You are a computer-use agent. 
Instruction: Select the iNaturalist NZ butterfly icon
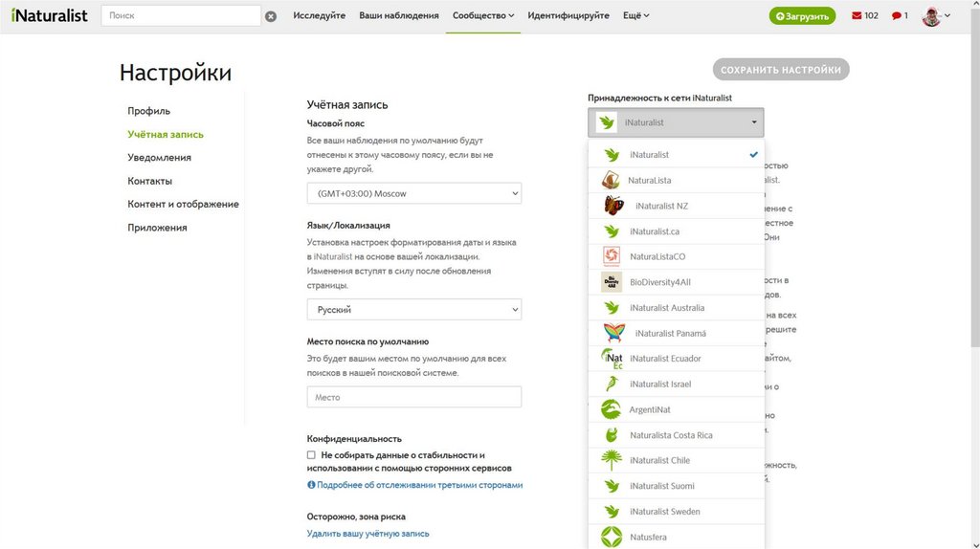pyautogui.click(x=614, y=206)
